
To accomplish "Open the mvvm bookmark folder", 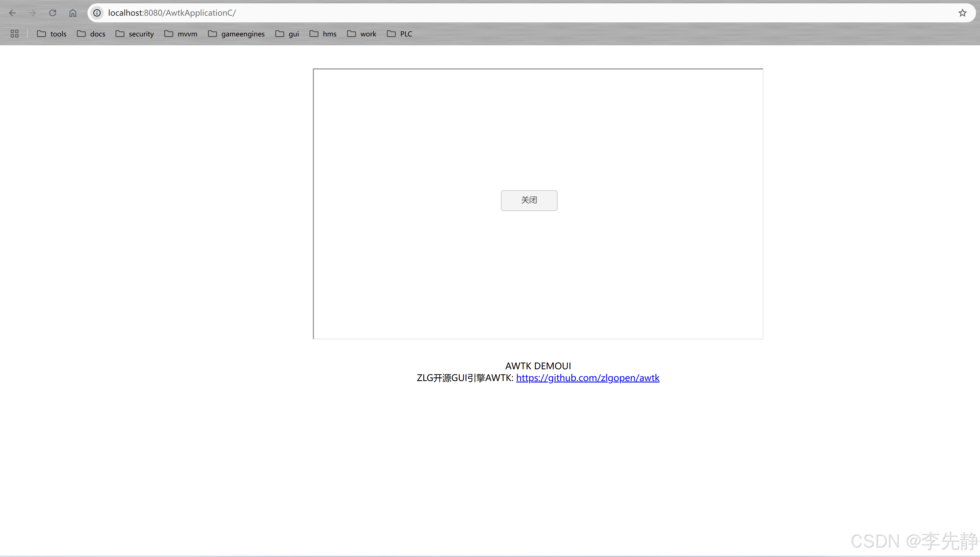I will (181, 34).
